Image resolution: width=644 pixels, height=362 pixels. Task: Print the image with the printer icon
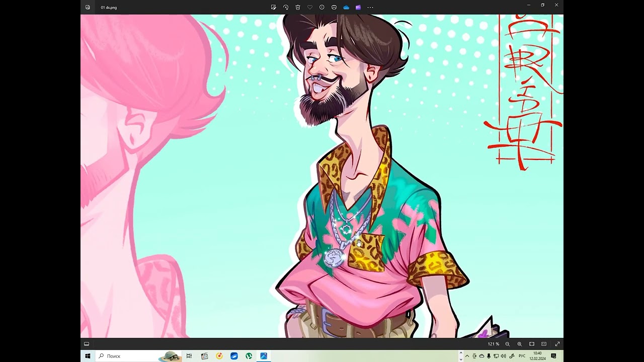click(334, 8)
